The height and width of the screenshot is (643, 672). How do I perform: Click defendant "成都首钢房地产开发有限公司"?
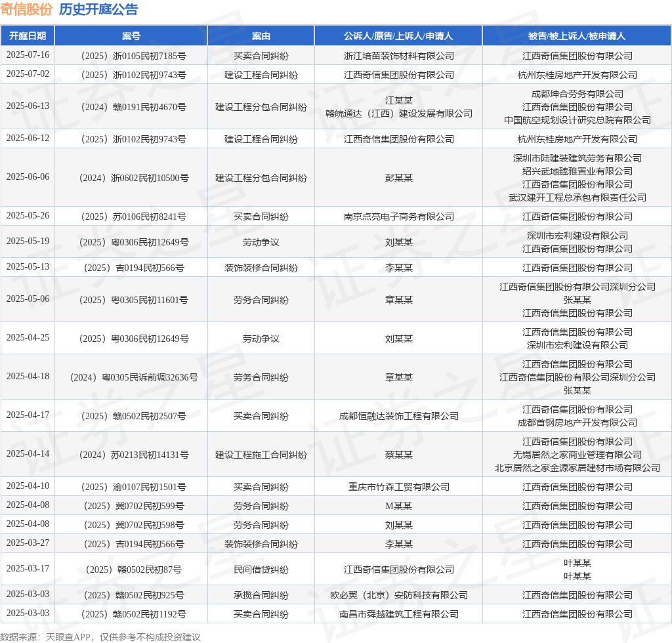(577, 423)
